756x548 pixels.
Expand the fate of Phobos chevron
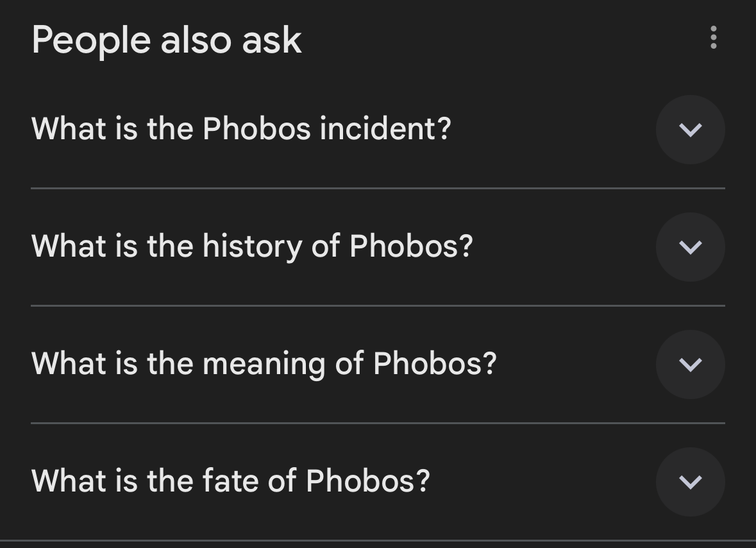[690, 482]
